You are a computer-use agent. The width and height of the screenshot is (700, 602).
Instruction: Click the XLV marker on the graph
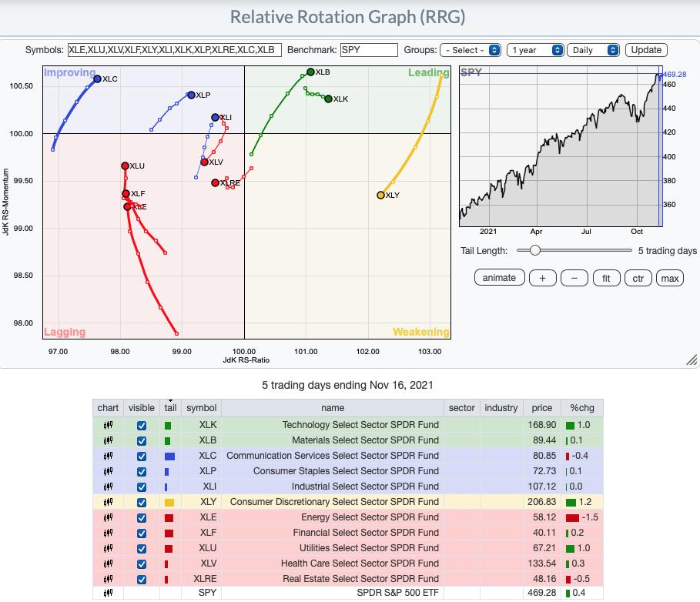(x=205, y=162)
